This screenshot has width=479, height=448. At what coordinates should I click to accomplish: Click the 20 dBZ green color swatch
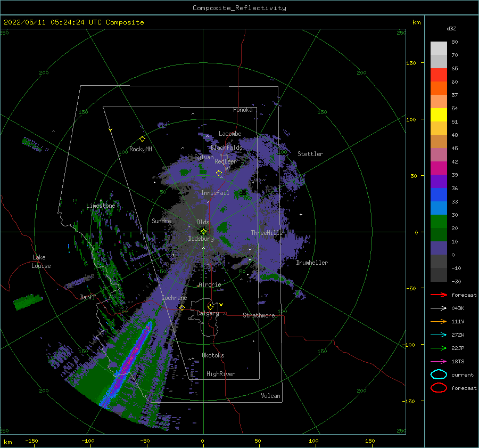[x=439, y=222]
